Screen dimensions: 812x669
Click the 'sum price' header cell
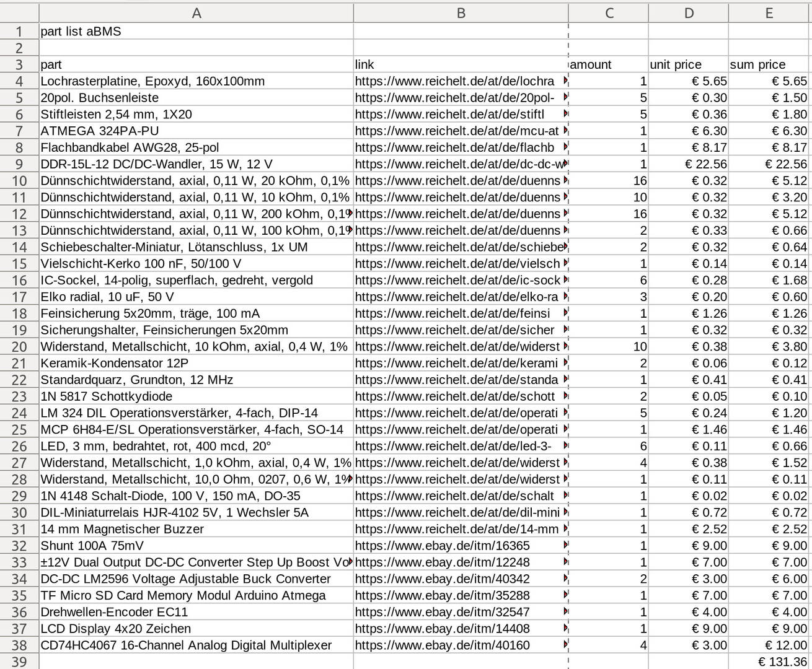click(769, 64)
